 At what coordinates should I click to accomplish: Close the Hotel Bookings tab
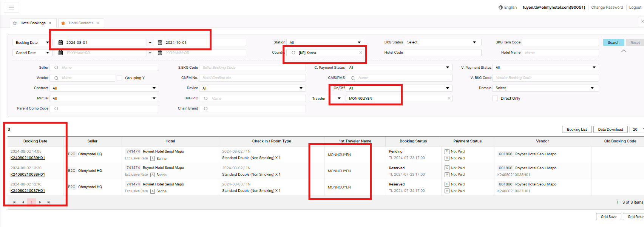click(50, 23)
